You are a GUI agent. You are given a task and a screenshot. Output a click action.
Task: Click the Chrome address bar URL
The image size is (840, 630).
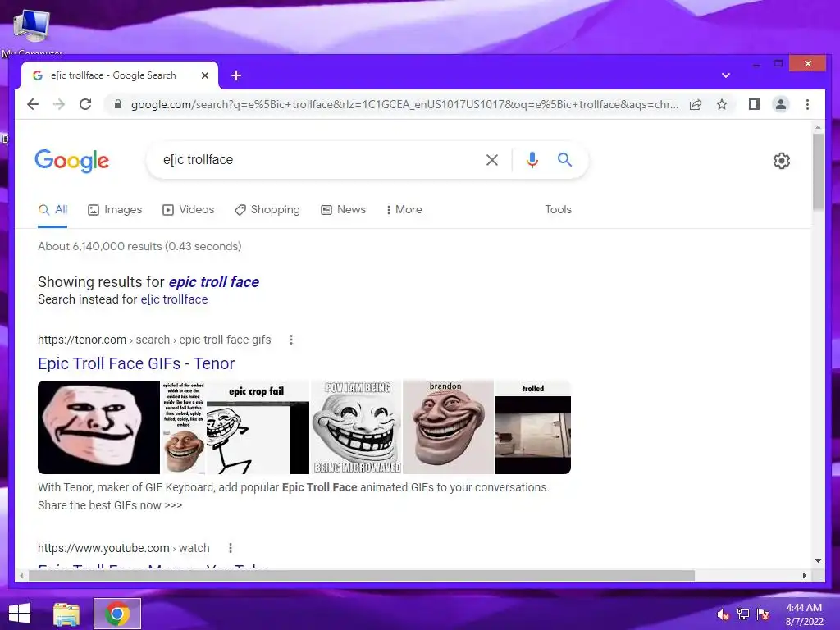tap(404, 104)
